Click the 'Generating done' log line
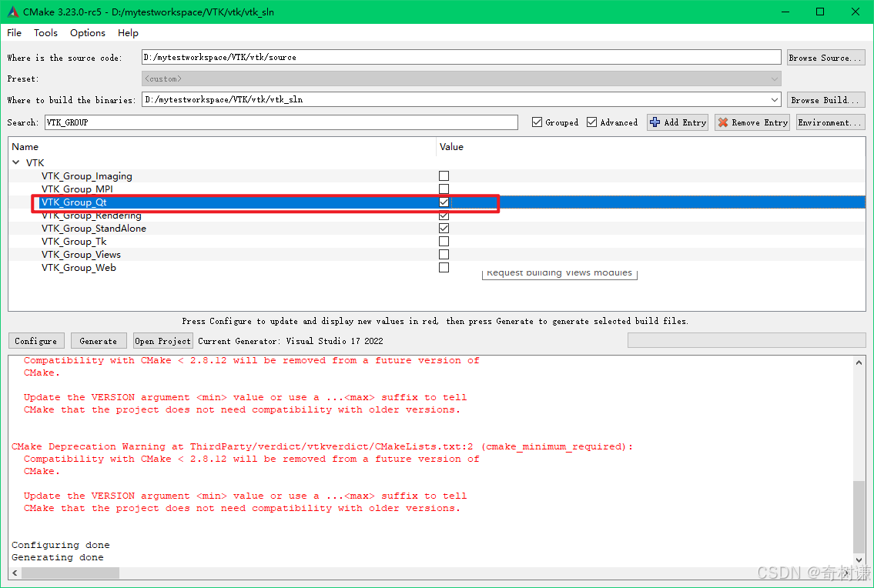The width and height of the screenshot is (874, 588). [x=58, y=557]
